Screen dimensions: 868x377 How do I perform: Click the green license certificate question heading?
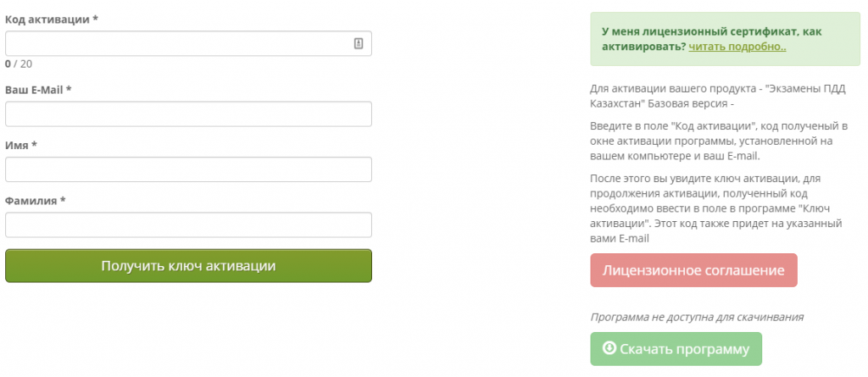[x=711, y=39]
